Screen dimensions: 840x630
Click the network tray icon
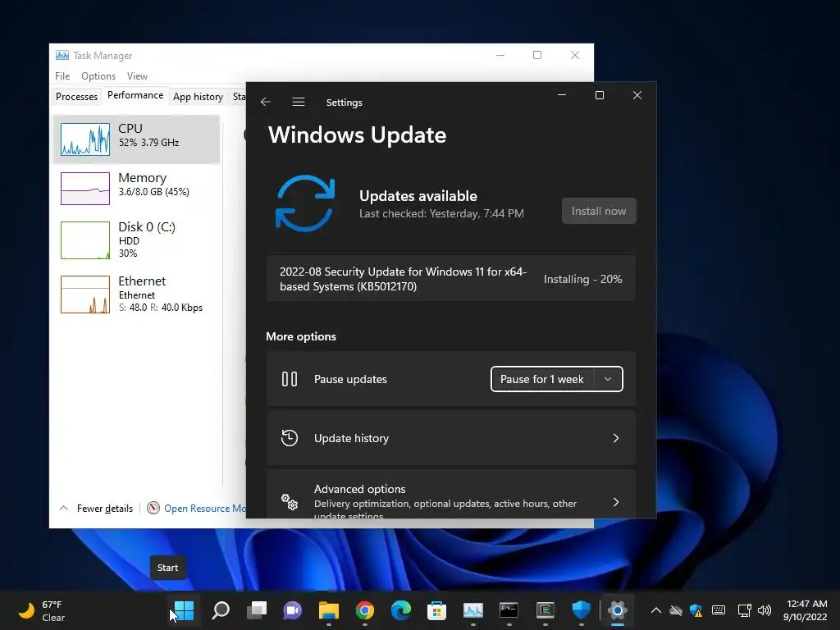[744, 610]
